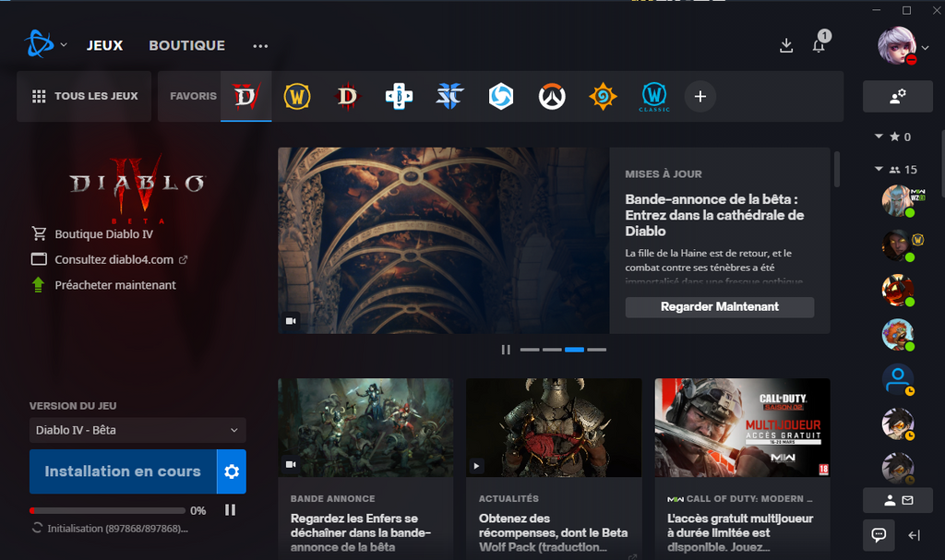
Task: Add a game to favorites with plus
Action: click(x=700, y=96)
